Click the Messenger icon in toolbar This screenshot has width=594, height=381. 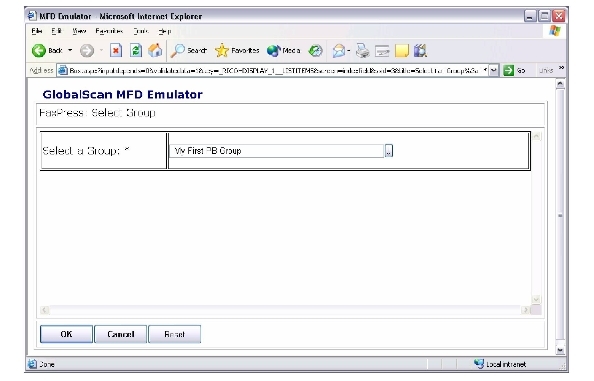(420, 50)
